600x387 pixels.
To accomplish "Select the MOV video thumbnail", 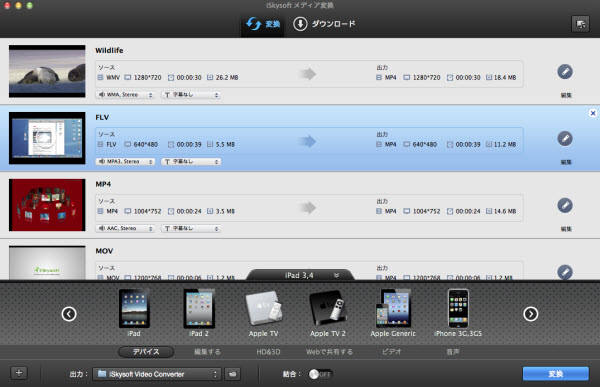I will 47,263.
